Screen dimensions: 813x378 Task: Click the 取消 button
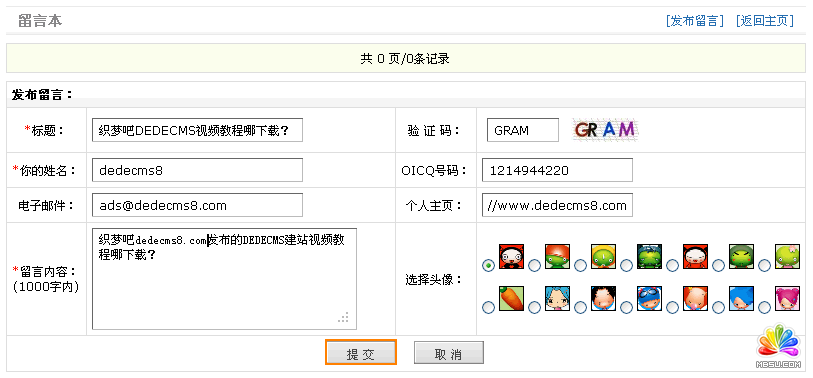coord(448,353)
